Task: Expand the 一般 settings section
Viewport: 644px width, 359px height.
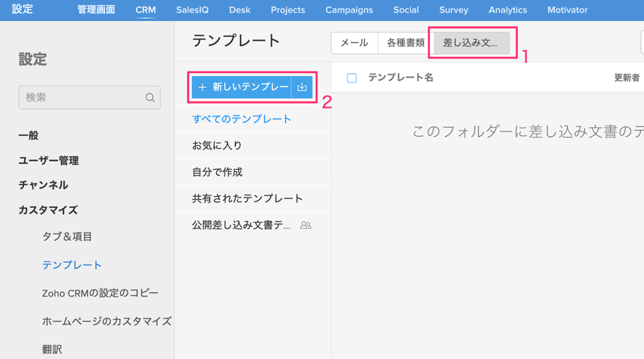Action: click(29, 135)
